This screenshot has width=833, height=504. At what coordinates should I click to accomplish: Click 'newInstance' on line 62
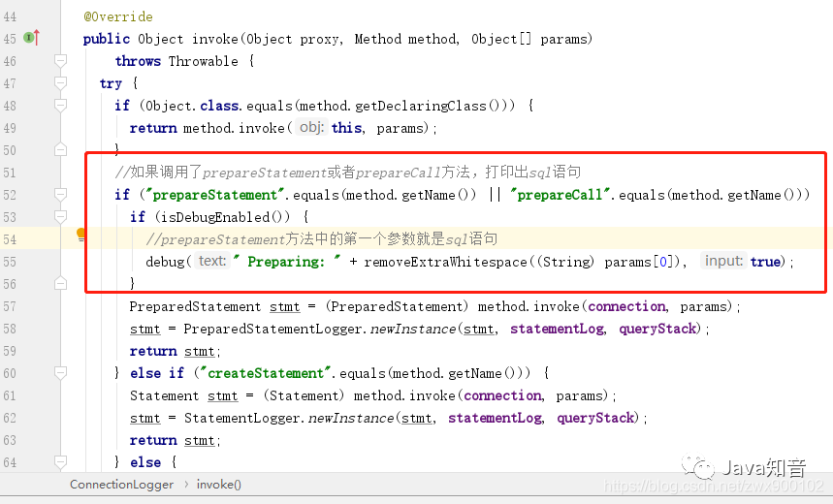click(351, 419)
